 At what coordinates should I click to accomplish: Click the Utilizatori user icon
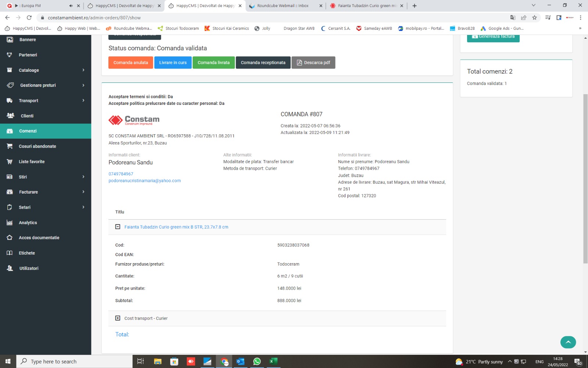(x=10, y=268)
